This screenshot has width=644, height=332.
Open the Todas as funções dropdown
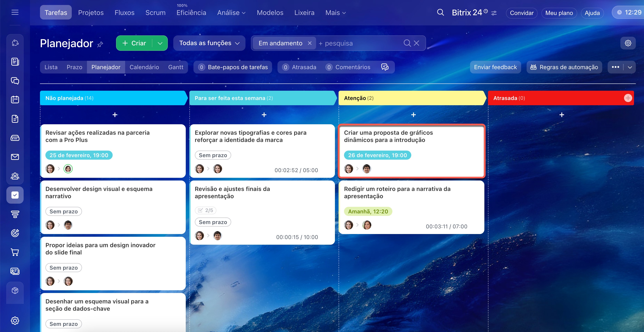[x=209, y=43]
